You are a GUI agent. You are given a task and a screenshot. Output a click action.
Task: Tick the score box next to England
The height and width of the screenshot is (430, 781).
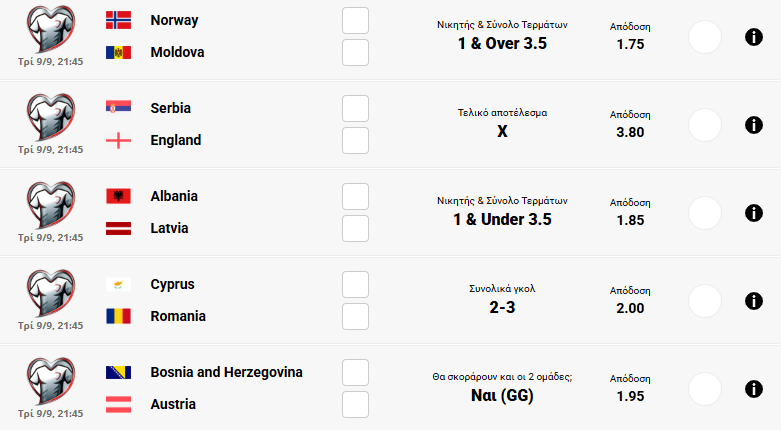click(355, 140)
